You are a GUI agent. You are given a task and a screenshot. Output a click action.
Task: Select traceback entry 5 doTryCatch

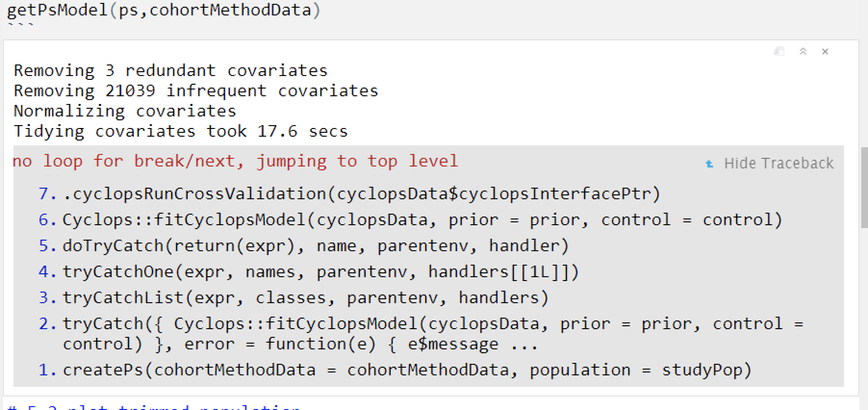[304, 245]
